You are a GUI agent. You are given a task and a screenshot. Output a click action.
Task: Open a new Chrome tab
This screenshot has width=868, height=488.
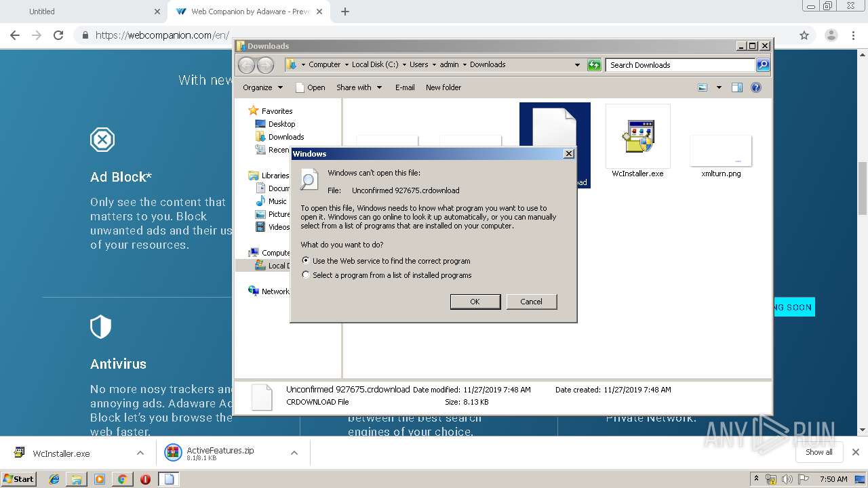pyautogui.click(x=345, y=12)
